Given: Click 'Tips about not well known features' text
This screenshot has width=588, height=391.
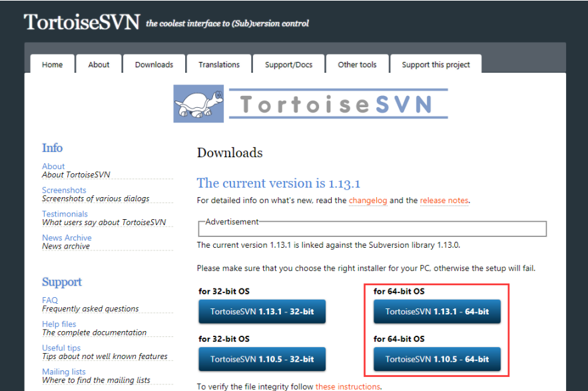Looking at the screenshot, I should click(105, 356).
